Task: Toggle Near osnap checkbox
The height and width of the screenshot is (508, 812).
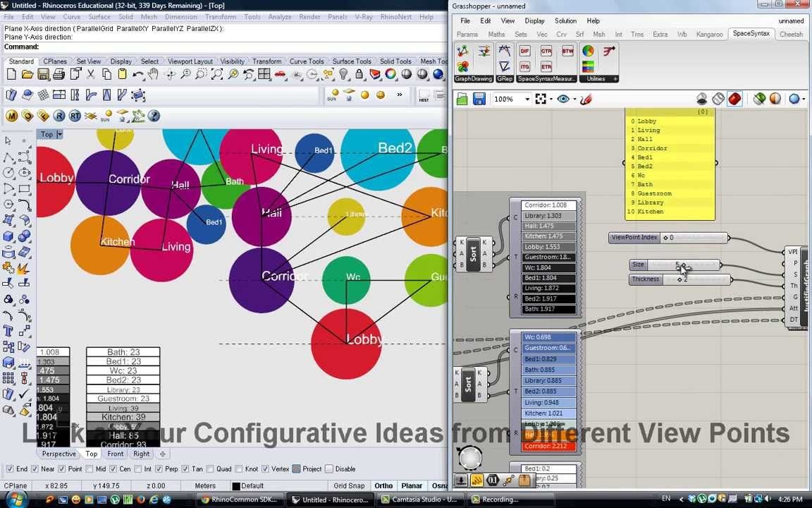Action: point(35,469)
